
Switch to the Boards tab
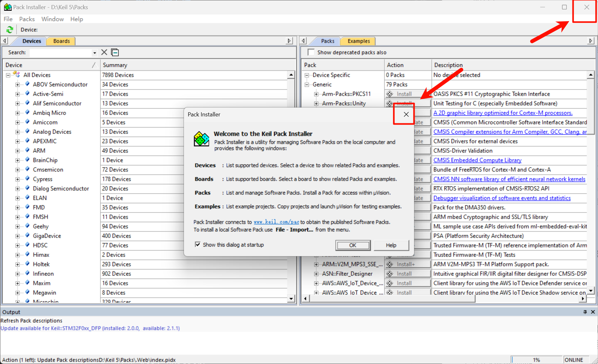[x=61, y=41]
